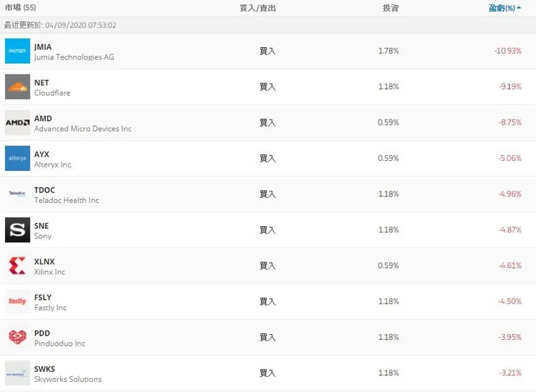536x392 pixels.
Task: Select the Xilinx red logo icon
Action: [17, 266]
